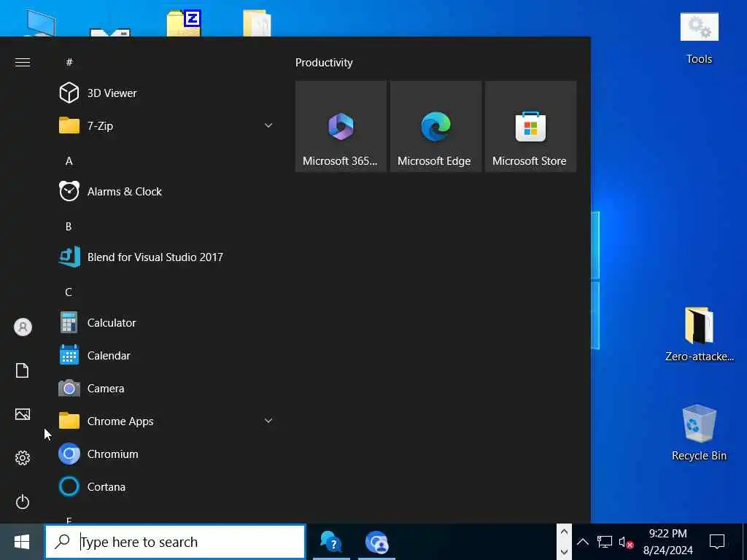Viewport: 747px width, 560px height.
Task: Click the Windows Start button
Action: (x=22, y=542)
